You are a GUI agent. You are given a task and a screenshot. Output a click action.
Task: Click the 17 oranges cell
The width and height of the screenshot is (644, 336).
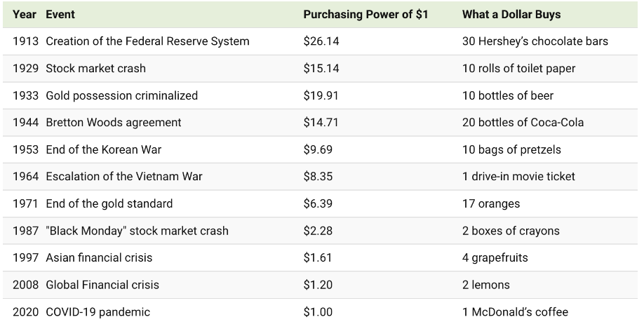[491, 204]
